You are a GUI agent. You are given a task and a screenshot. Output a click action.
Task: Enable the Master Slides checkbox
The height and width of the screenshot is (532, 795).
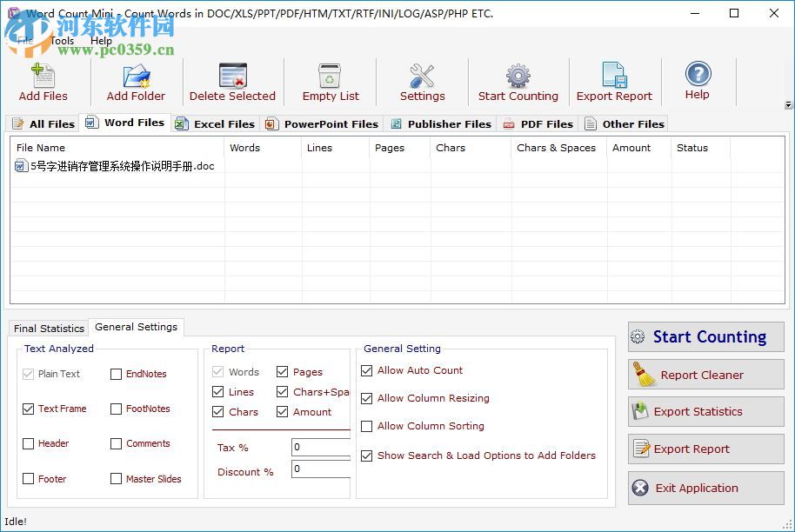click(x=116, y=478)
